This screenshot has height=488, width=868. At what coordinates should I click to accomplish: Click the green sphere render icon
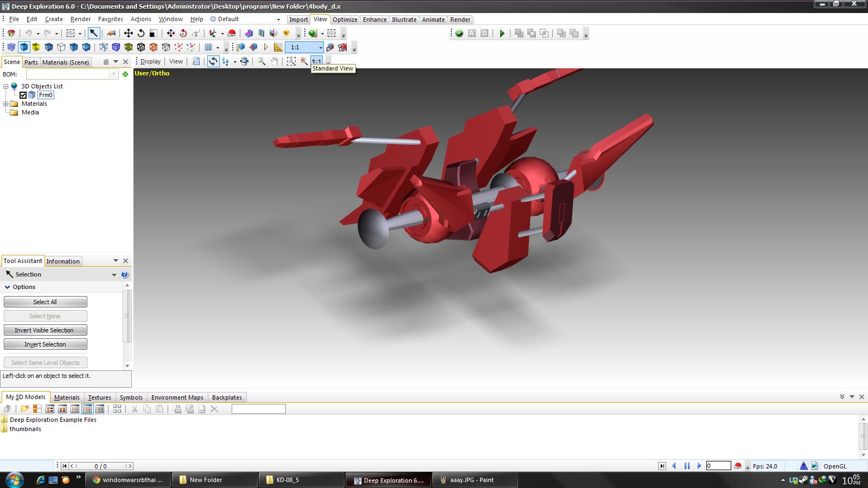312,33
